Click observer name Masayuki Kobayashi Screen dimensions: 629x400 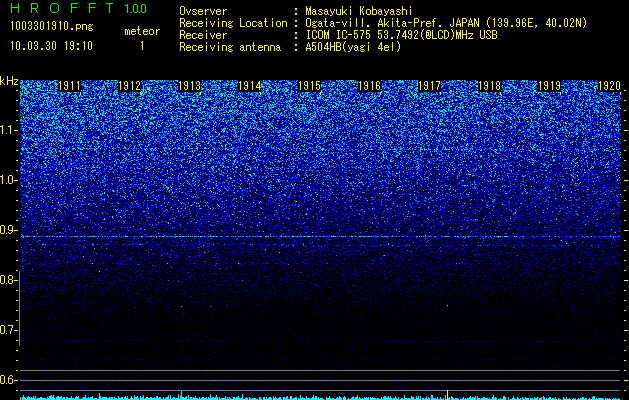pos(359,11)
